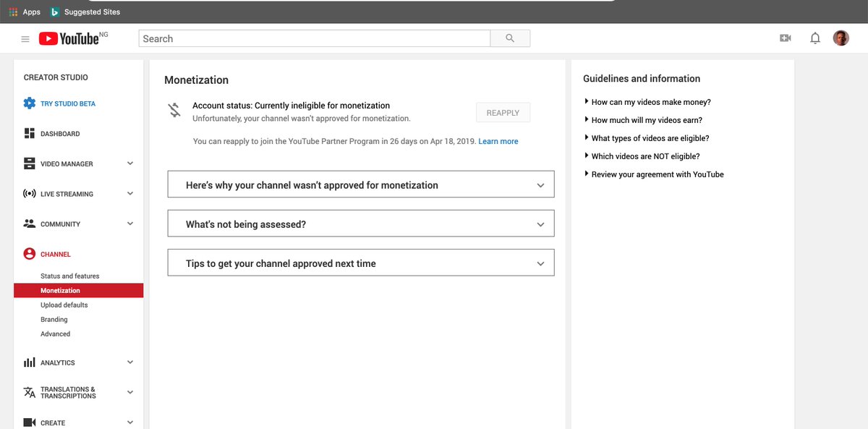This screenshot has width=868, height=429.
Task: Click in the Search input field
Action: 315,38
